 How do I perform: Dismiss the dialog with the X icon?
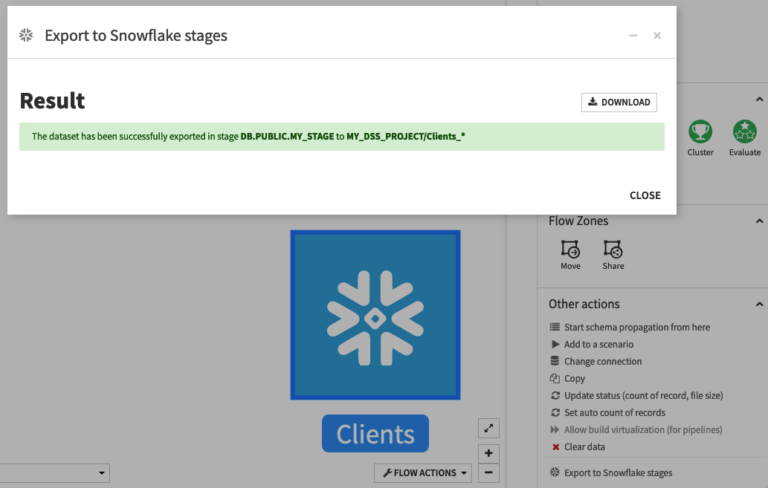click(x=657, y=36)
